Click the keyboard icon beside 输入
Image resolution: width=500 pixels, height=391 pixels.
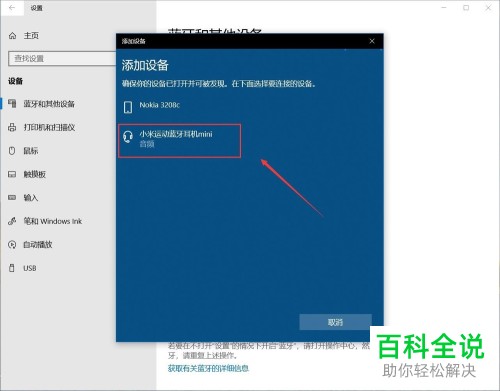pyautogui.click(x=12, y=198)
